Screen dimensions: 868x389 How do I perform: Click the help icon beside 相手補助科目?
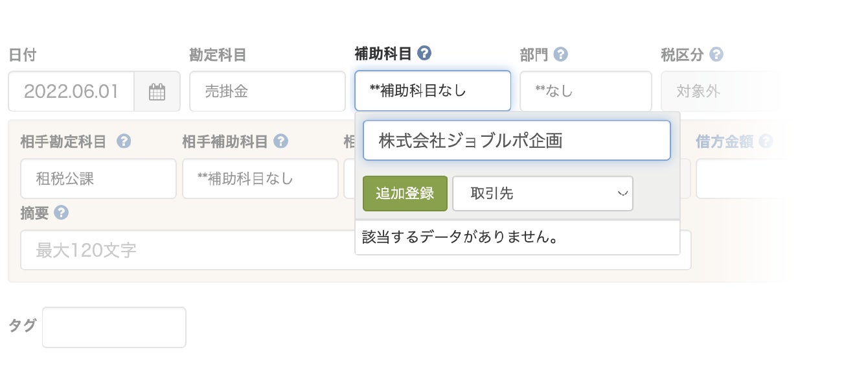280,141
